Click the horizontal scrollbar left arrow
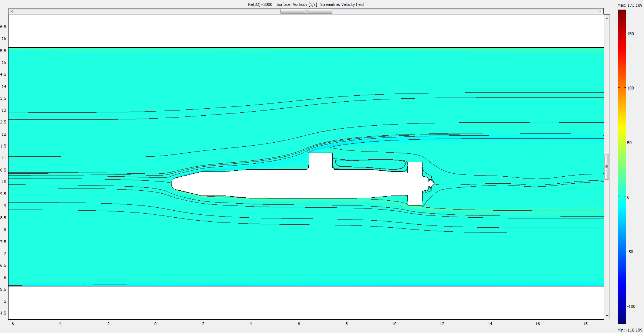Viewport: 644px width, 333px height. pyautogui.click(x=12, y=11)
